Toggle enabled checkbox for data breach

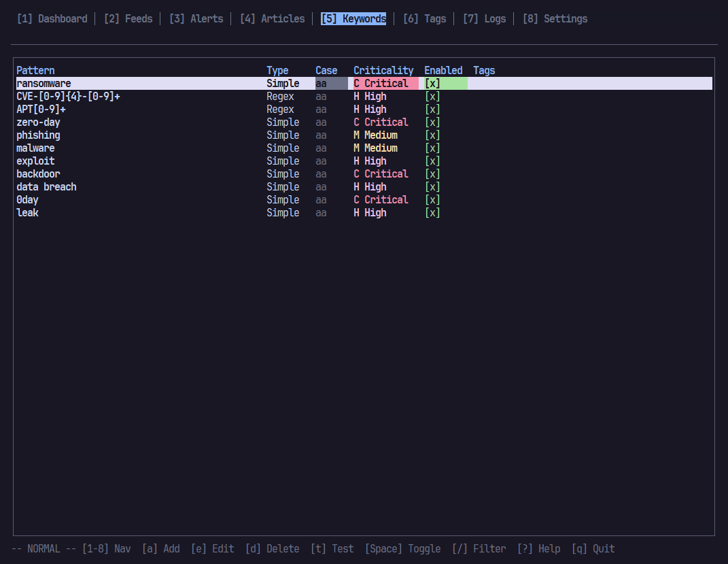432,187
